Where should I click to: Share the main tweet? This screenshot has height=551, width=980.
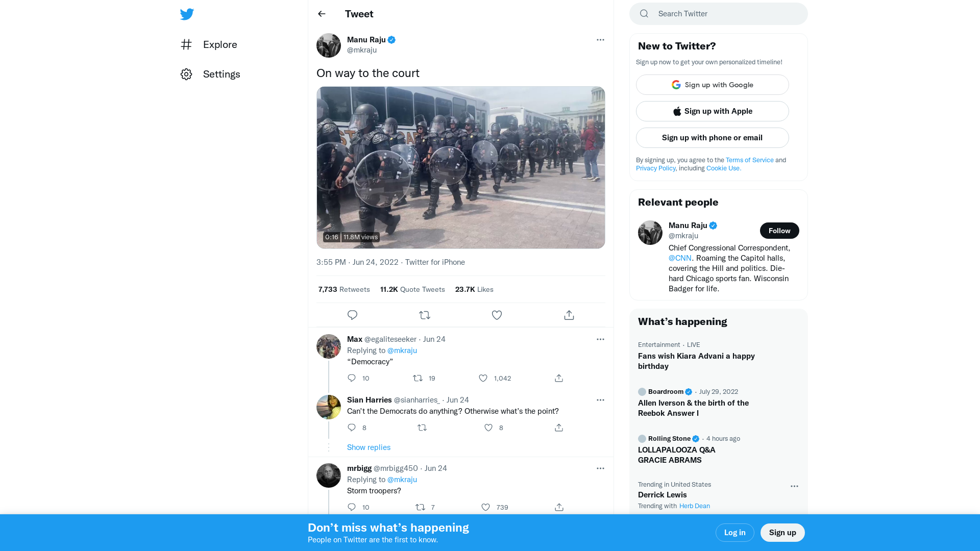[569, 315]
